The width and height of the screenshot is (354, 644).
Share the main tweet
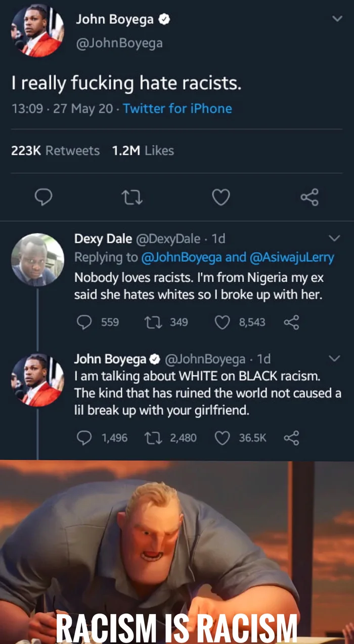click(x=309, y=197)
